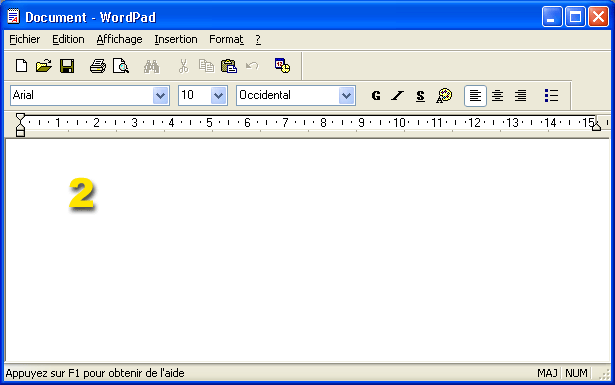Image resolution: width=615 pixels, height=385 pixels.
Task: Click the ruler at the 8 cm mark
Action: [323, 123]
